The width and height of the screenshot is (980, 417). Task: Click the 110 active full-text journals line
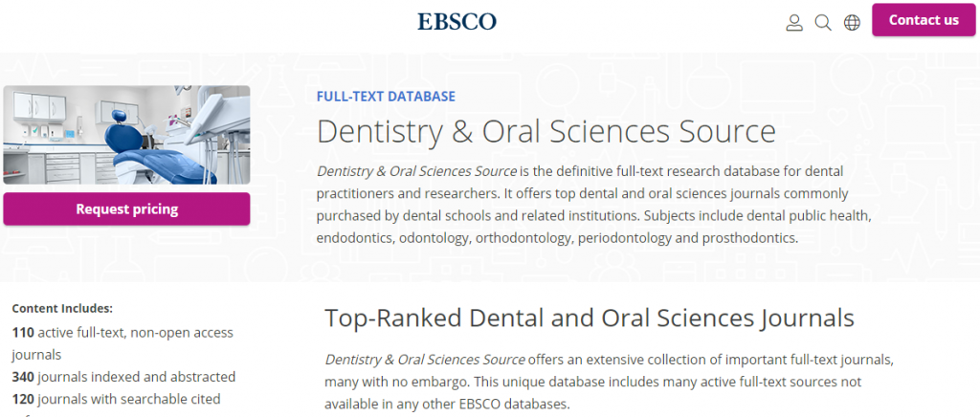click(x=122, y=343)
